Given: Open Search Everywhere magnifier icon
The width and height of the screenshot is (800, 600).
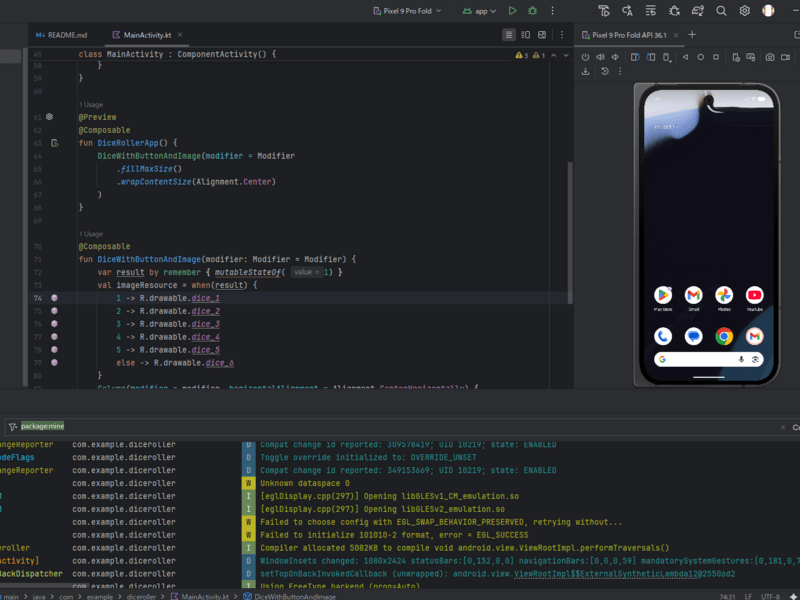Looking at the screenshot, I should [720, 11].
